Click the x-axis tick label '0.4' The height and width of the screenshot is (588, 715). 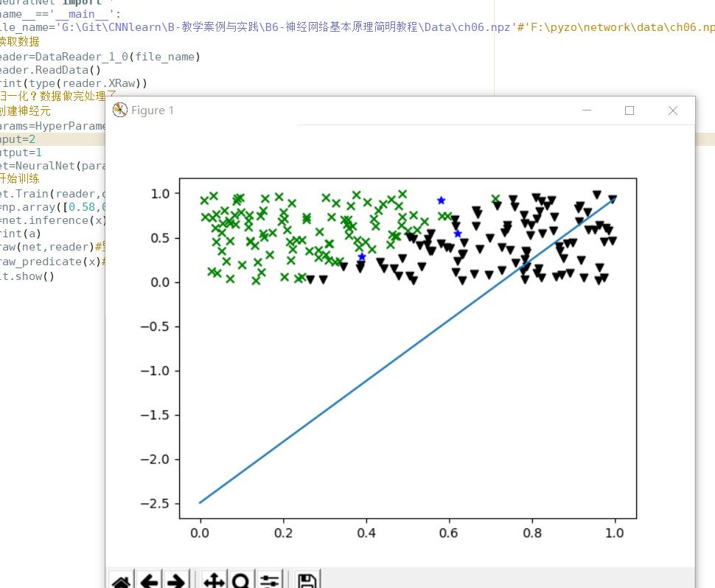(367, 533)
